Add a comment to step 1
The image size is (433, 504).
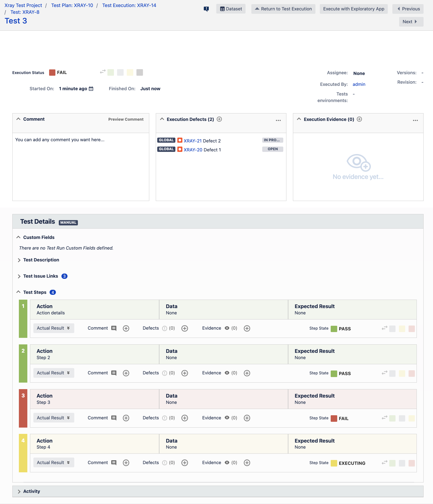[126, 328]
